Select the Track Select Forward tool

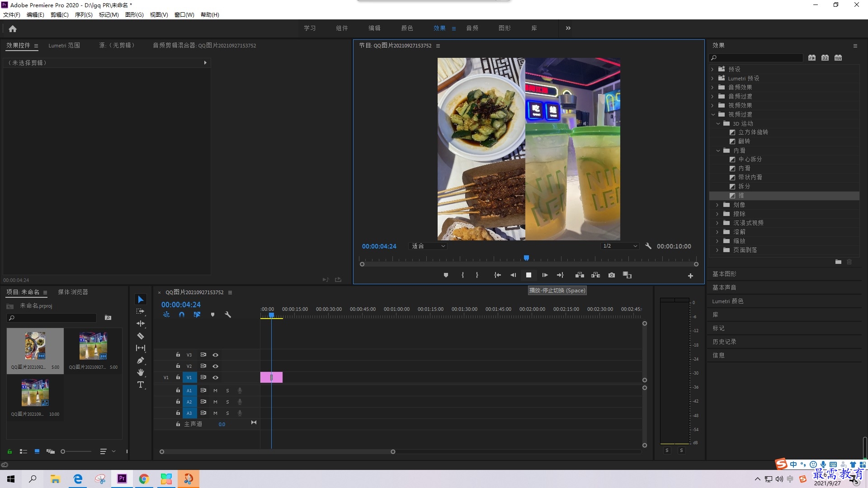141,312
